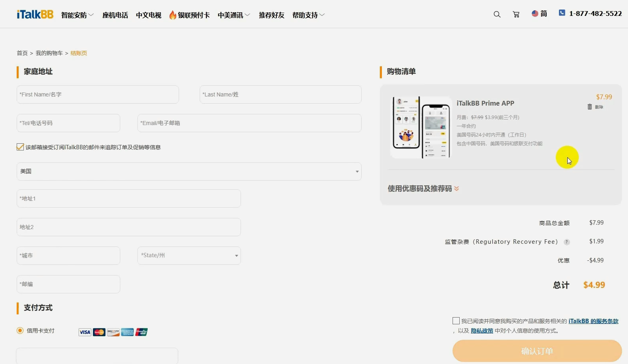Expand the 中美通讯 menu

pyautogui.click(x=234, y=15)
